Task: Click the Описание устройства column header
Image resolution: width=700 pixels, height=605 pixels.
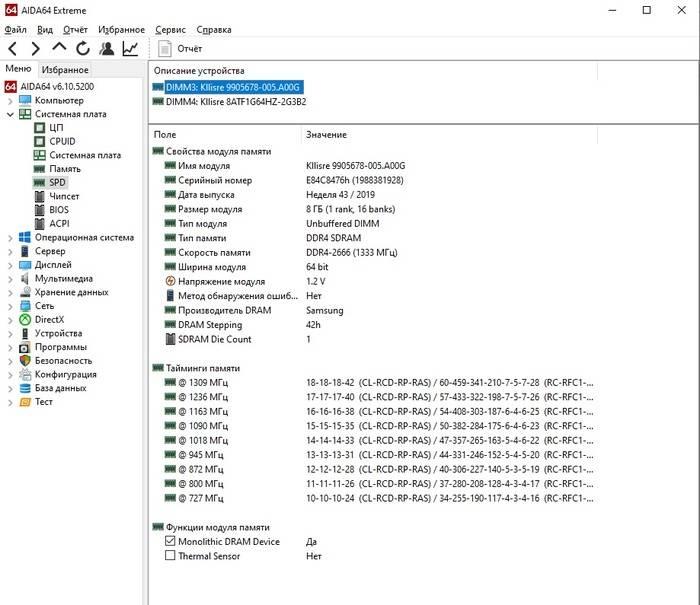Action: coord(373,71)
